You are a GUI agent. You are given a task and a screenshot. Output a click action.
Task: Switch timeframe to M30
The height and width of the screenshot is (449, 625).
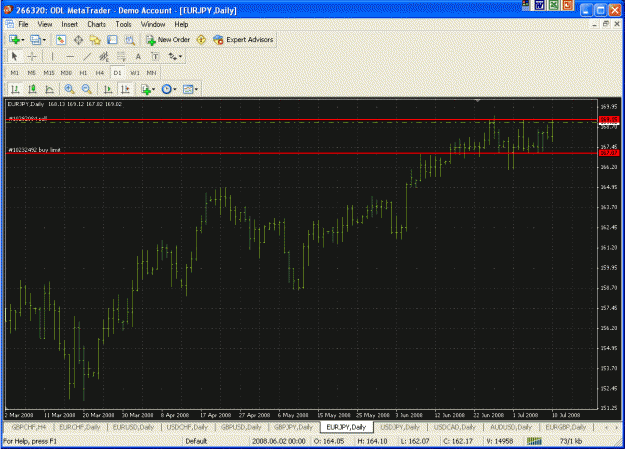pos(66,73)
